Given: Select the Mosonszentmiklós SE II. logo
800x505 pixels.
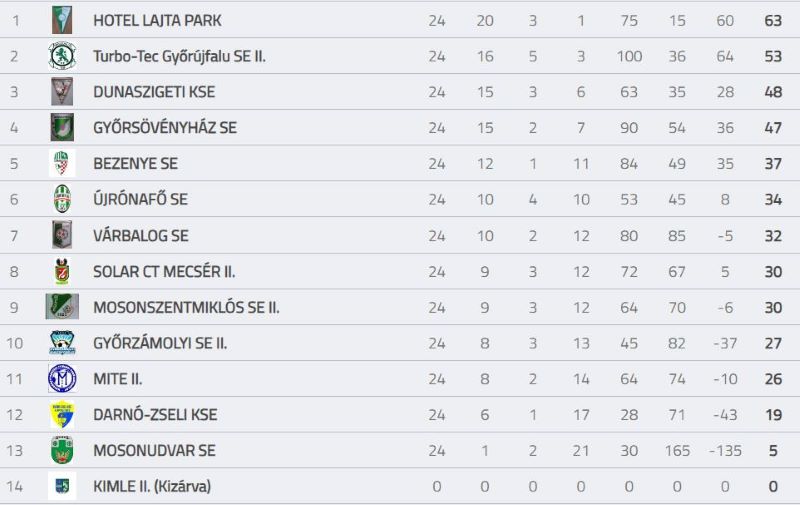Looking at the screenshot, I should (x=62, y=307).
